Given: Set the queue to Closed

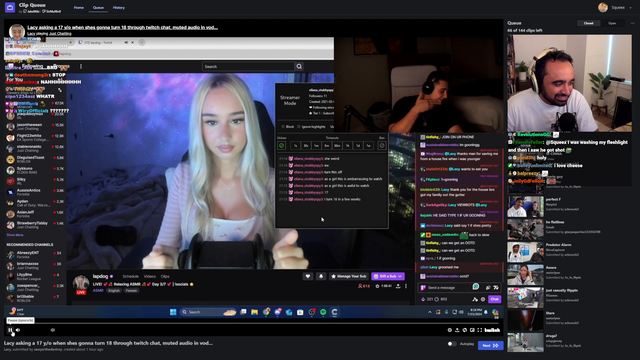Looking at the screenshot, I should (x=588, y=23).
